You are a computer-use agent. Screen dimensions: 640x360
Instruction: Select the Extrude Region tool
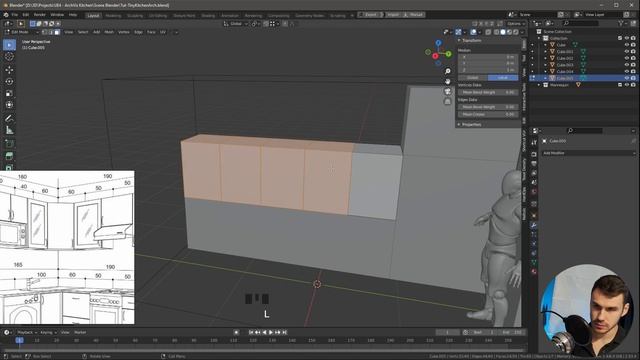click(x=9, y=156)
